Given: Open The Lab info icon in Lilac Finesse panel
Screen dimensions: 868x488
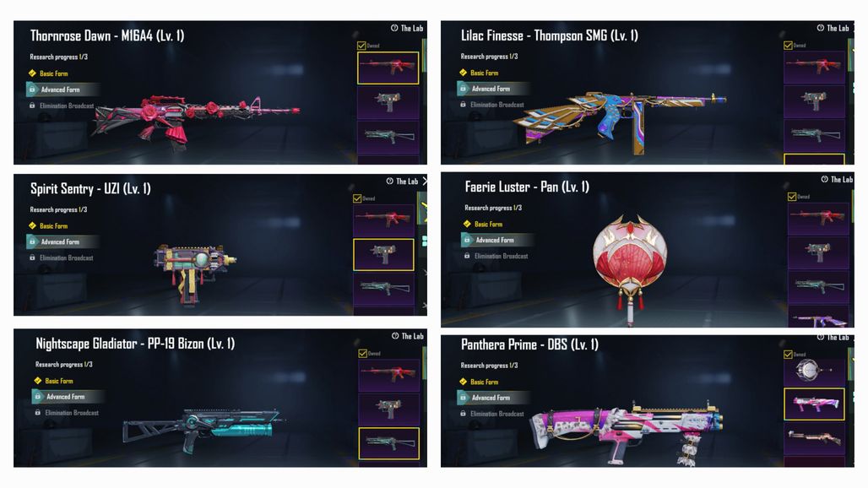Looking at the screenshot, I should [x=821, y=28].
